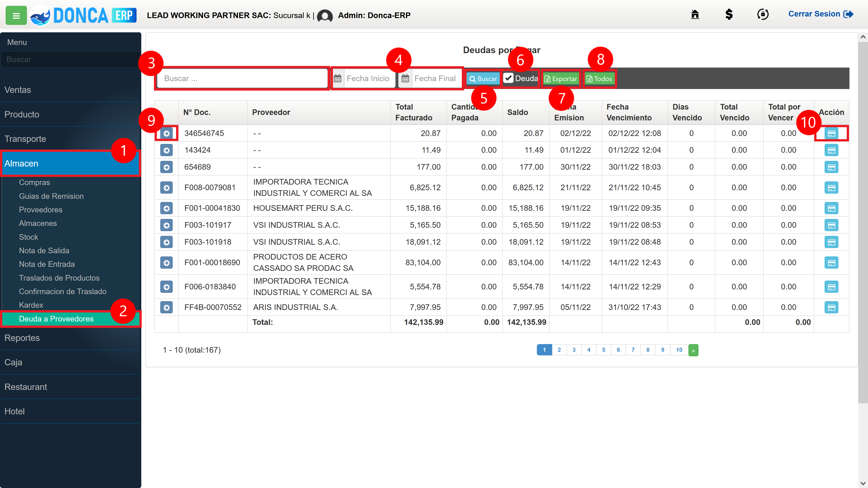
Task: Click payment card icon for F008-0079081
Action: pos(831,188)
